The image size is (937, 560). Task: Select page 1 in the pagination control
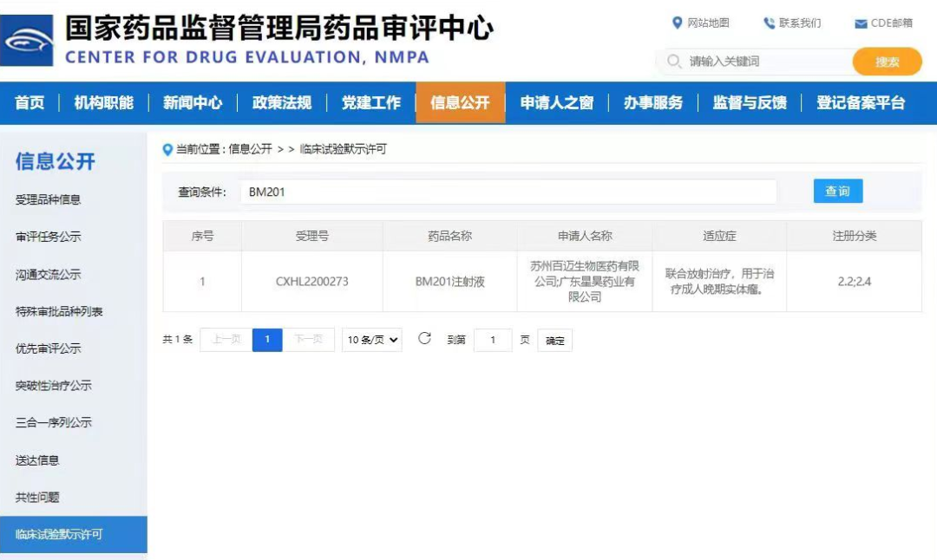point(266,340)
